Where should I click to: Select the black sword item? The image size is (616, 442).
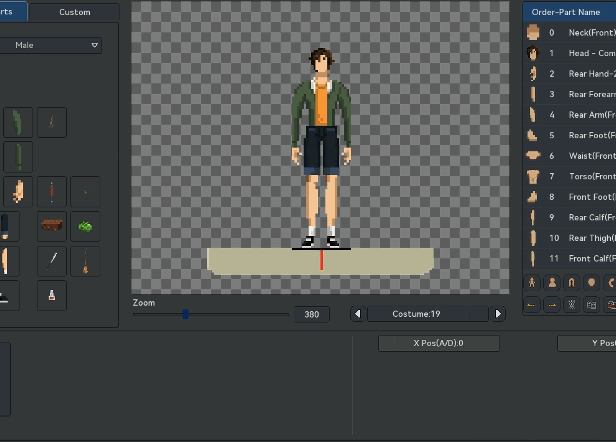[52, 262]
